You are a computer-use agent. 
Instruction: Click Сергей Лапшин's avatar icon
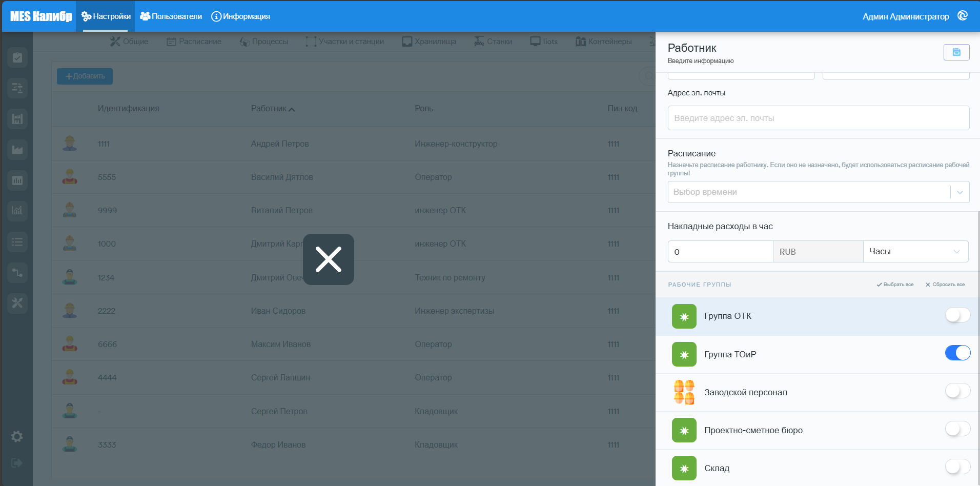tap(70, 377)
